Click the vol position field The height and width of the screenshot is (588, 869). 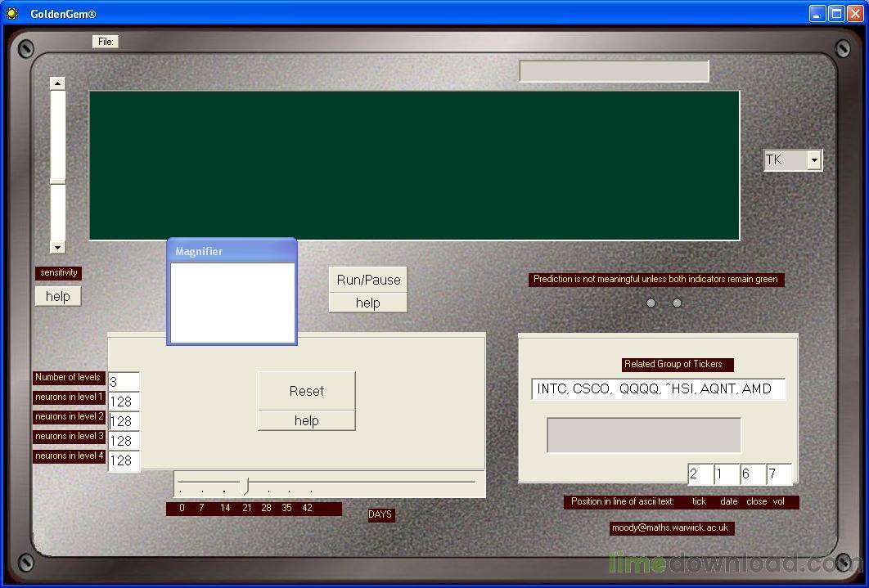(778, 474)
